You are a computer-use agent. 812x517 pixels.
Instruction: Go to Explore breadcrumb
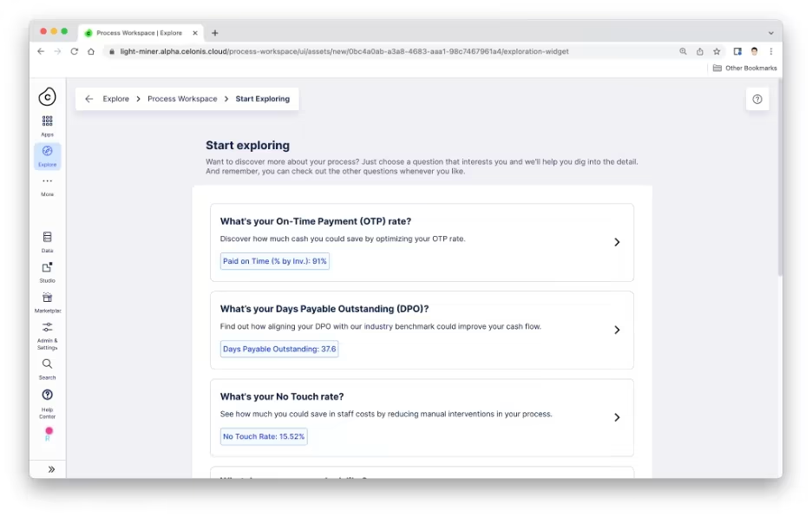[x=115, y=99]
